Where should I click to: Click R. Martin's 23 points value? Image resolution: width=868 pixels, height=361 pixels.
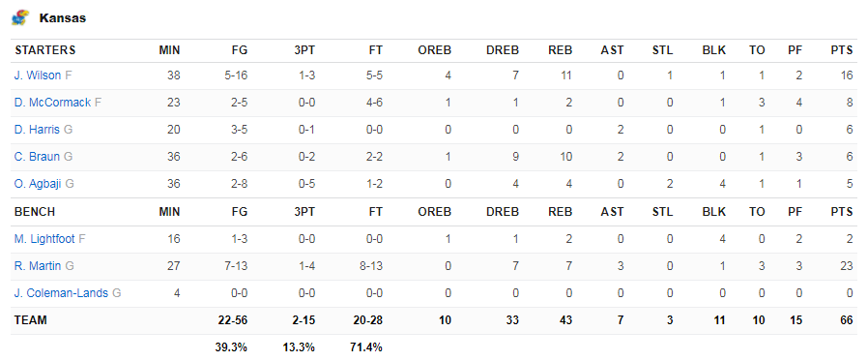[x=847, y=266]
